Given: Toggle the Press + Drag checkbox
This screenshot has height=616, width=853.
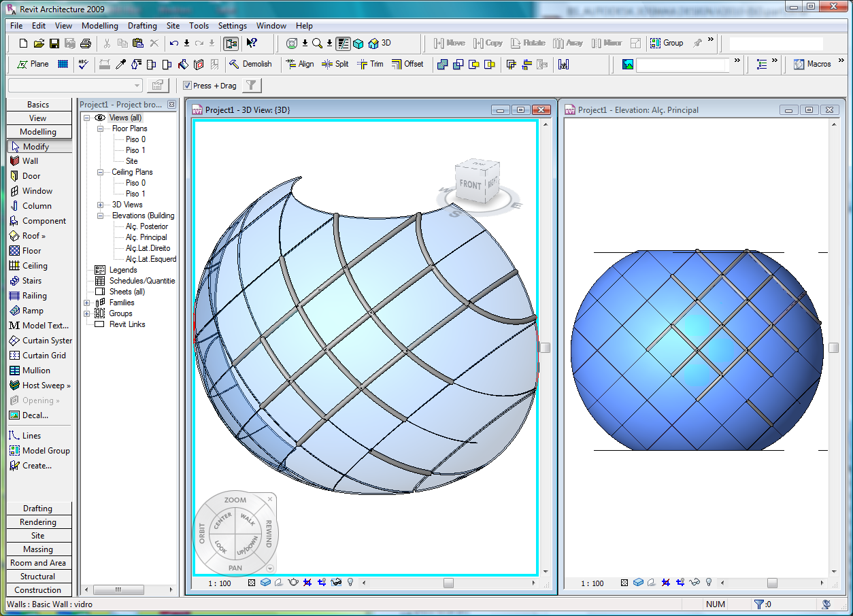Looking at the screenshot, I should pos(188,86).
